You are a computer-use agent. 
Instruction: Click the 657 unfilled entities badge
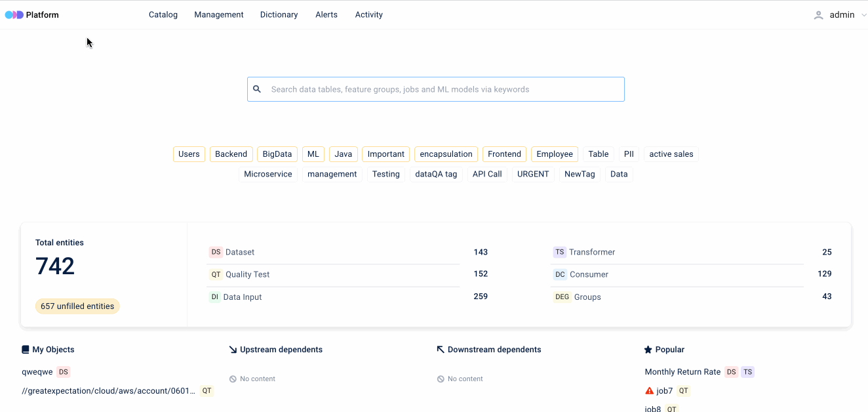point(77,306)
